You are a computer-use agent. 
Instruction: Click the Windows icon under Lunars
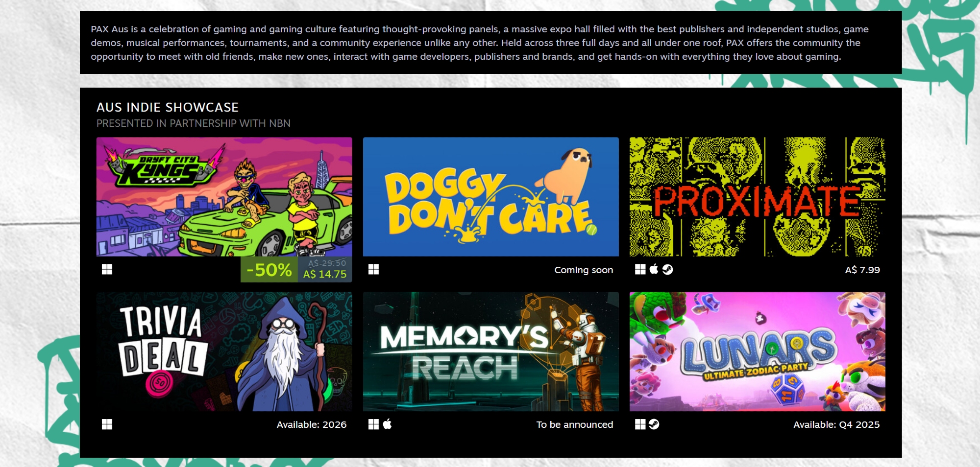click(640, 424)
